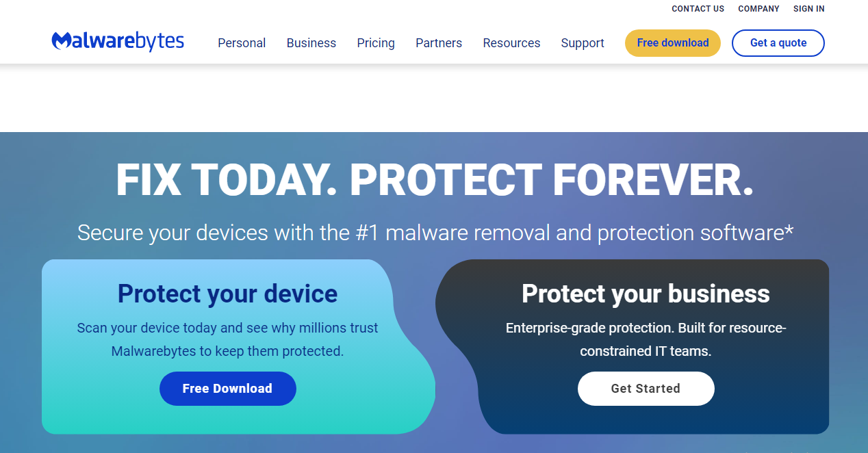Click the Scan your device today description
This screenshot has width=868, height=453.
click(227, 339)
